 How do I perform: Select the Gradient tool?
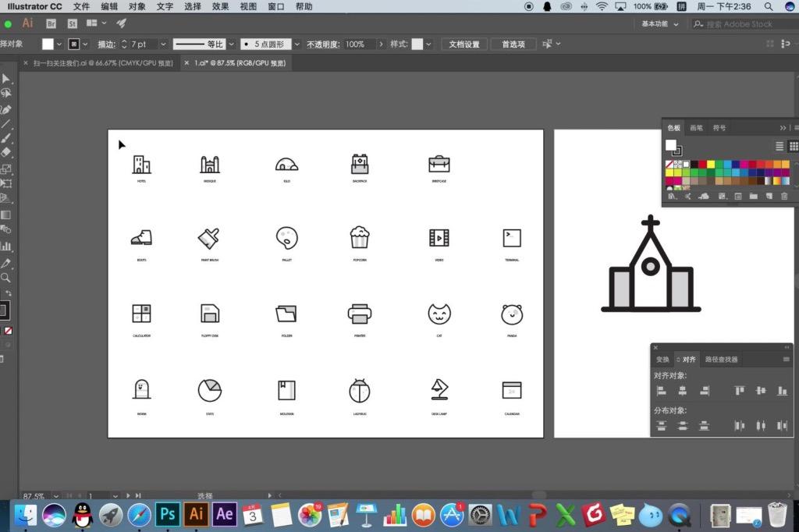click(5, 215)
